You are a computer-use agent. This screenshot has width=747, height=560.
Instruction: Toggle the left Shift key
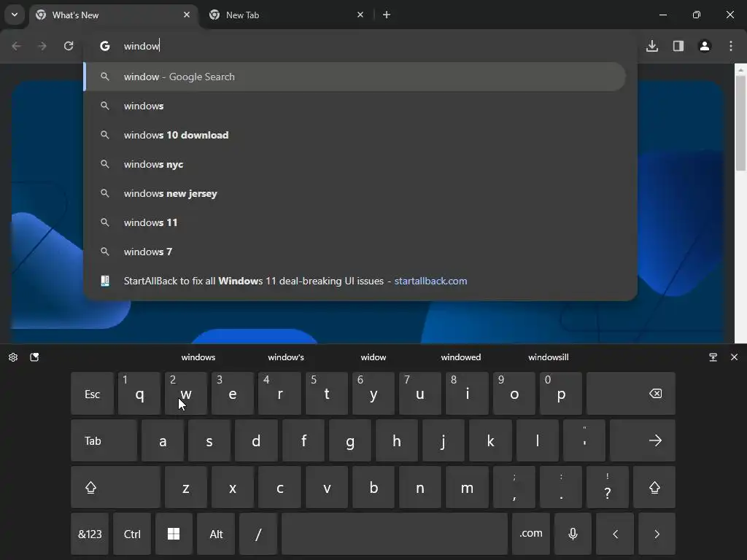tap(115, 487)
